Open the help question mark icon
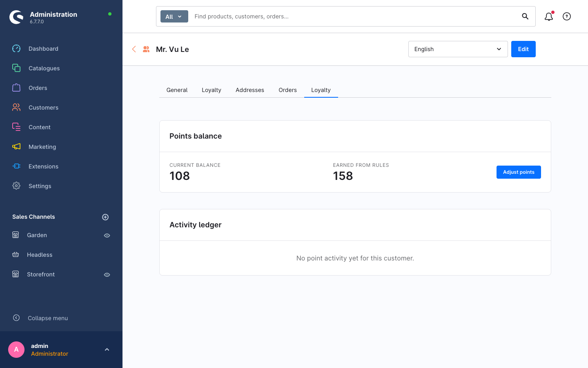Viewport: 588px width, 368px height. pos(567,16)
